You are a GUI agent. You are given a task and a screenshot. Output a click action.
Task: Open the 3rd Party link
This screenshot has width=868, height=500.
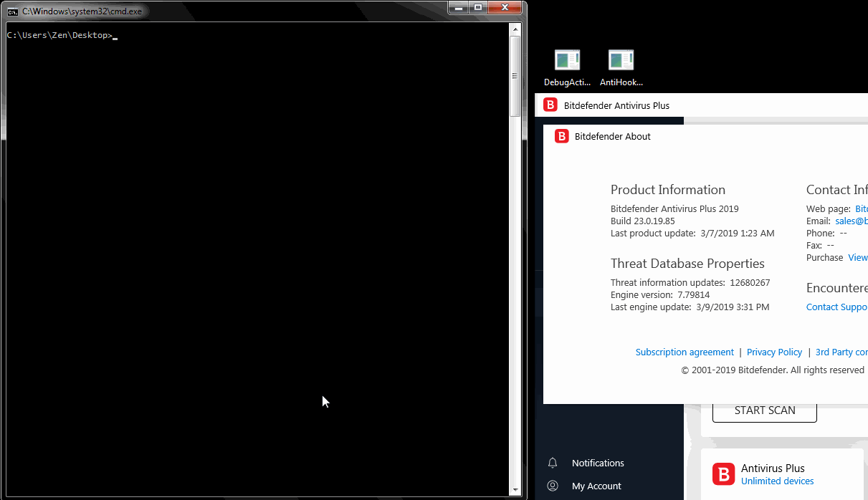point(841,352)
